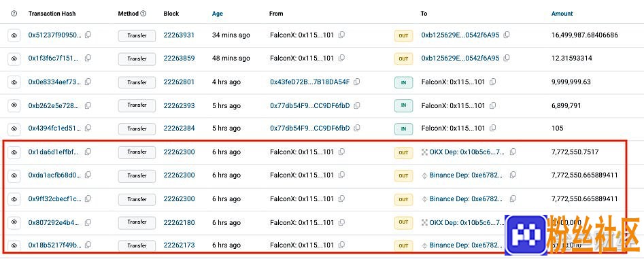Toggle eye preview for transaction 0x807292e4b4

(x=14, y=222)
